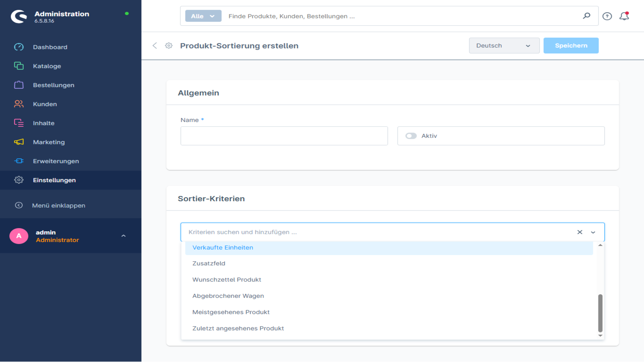The height and width of the screenshot is (362, 644).
Task: Open Inhalte menu item
Action: pos(71,123)
